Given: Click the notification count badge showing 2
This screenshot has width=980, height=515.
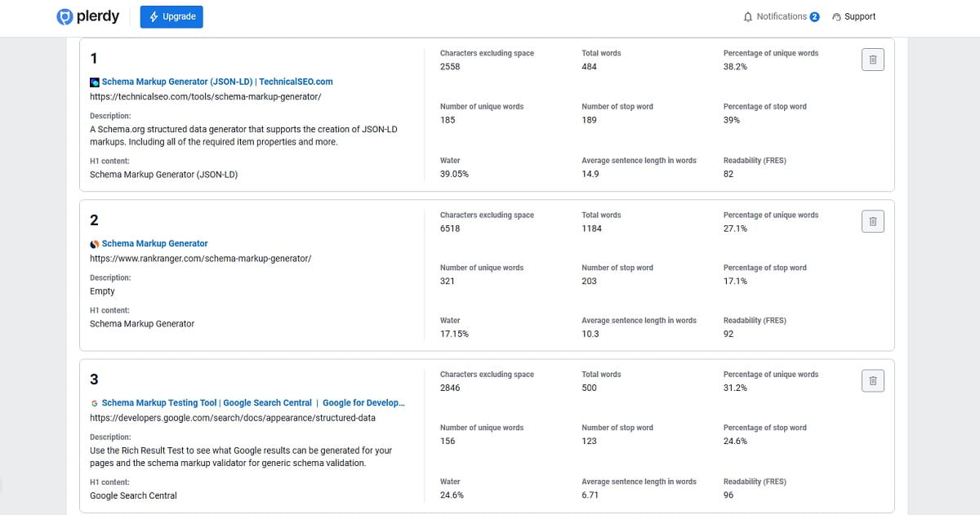Looking at the screenshot, I should 813,16.
